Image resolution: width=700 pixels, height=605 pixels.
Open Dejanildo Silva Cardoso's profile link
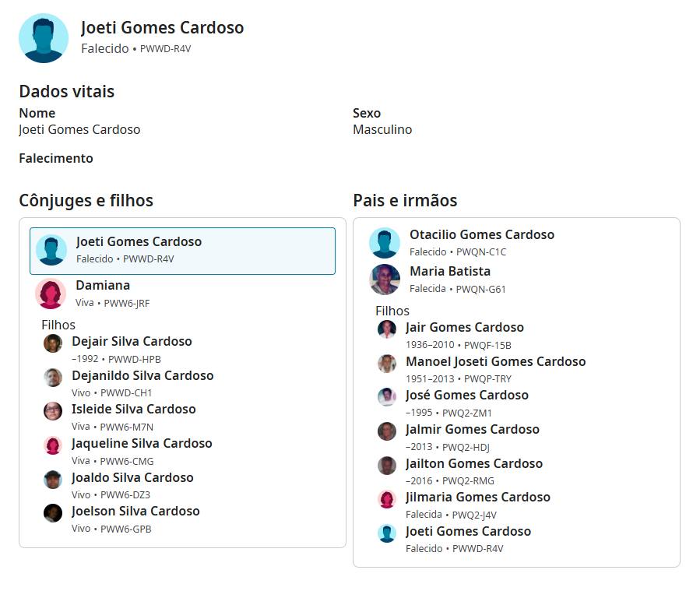pos(142,375)
